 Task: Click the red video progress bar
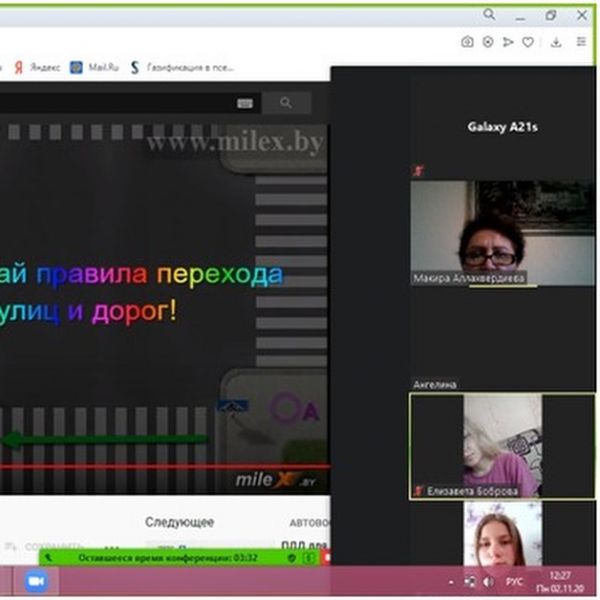pyautogui.click(x=165, y=466)
